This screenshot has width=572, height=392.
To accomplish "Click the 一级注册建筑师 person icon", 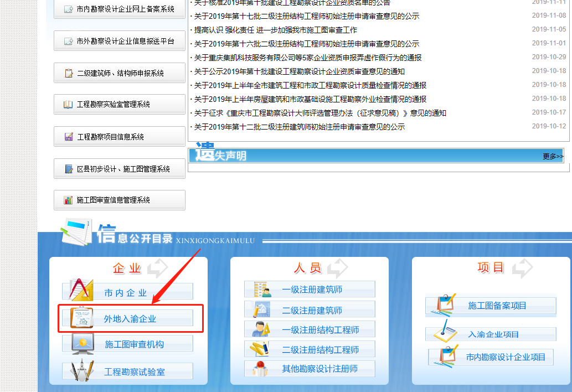I will 261,289.
